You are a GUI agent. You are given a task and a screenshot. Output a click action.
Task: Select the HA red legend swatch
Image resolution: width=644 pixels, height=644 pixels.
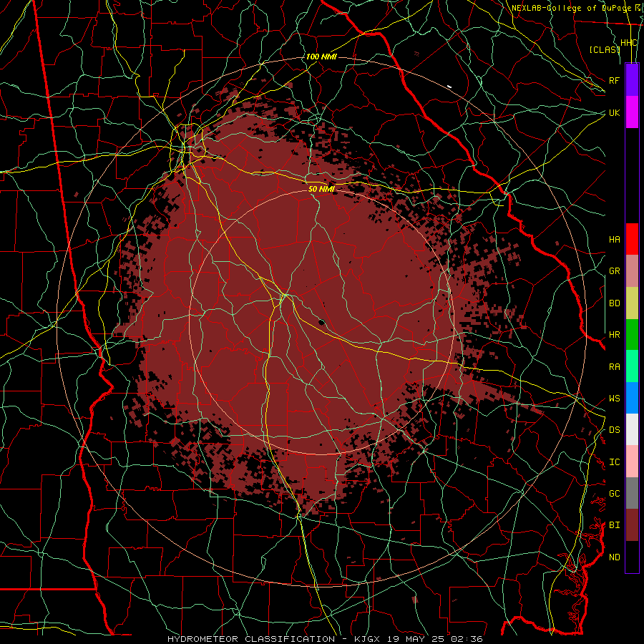(632, 239)
